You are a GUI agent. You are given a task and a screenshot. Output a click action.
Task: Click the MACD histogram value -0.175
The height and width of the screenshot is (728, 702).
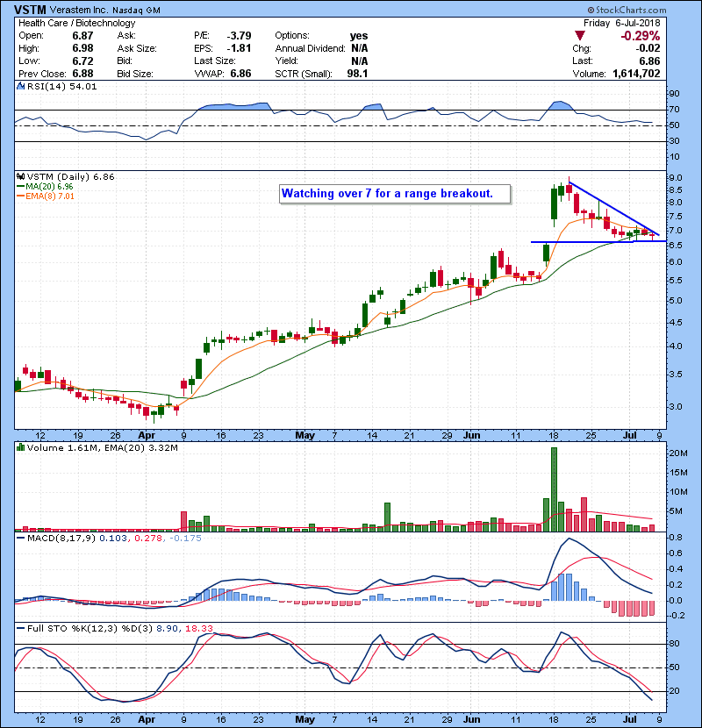(x=185, y=539)
